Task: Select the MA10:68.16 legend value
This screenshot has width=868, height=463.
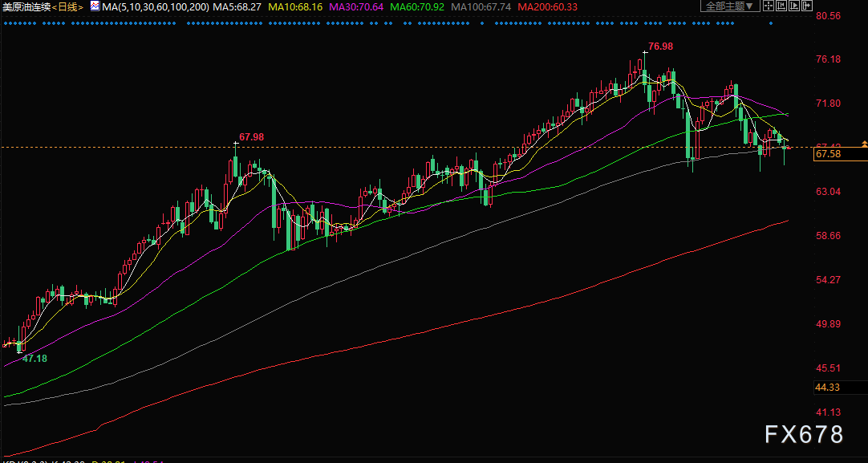Action: pos(295,7)
